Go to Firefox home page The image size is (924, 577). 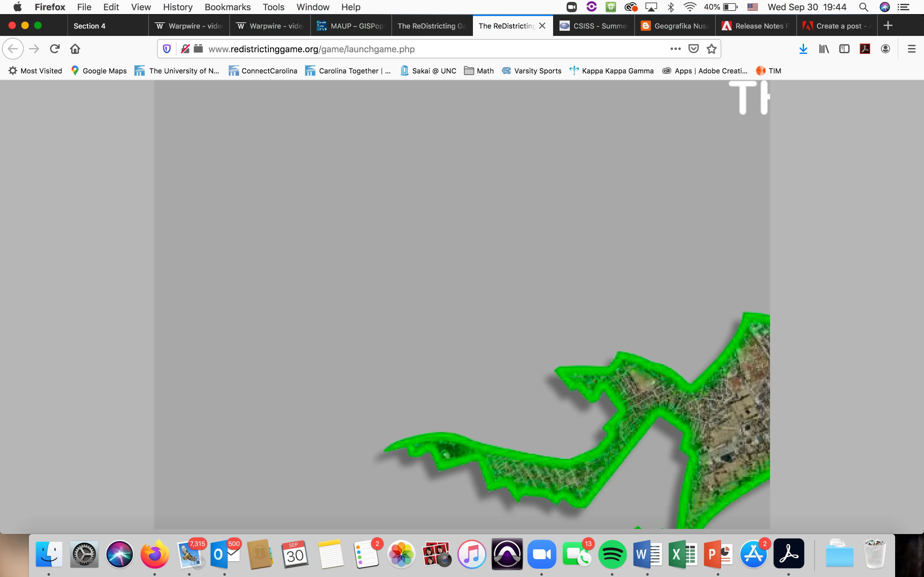[75, 49]
